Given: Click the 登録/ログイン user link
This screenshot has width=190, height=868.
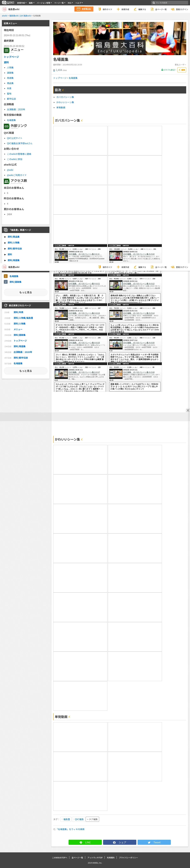Looking at the screenshot, I should point(179,9).
